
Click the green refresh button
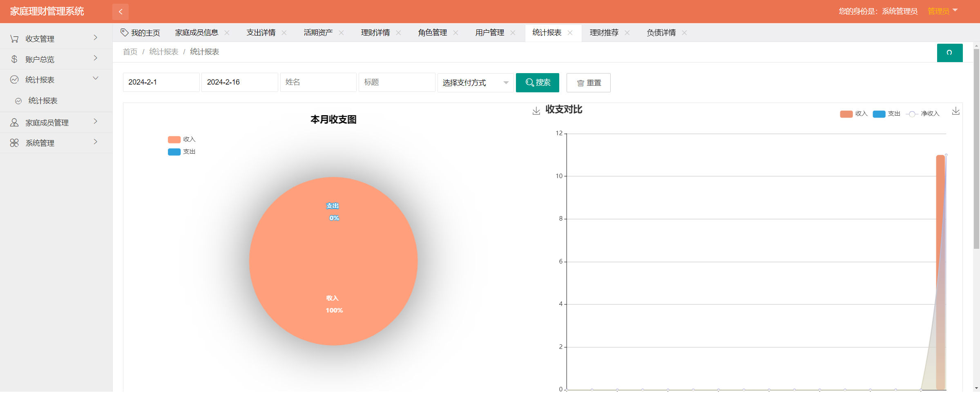(x=949, y=53)
